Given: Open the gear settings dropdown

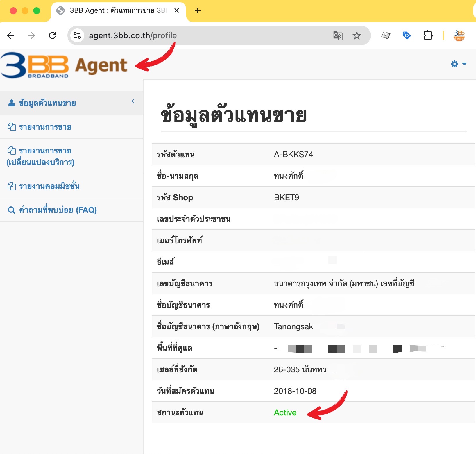Looking at the screenshot, I should [x=458, y=64].
